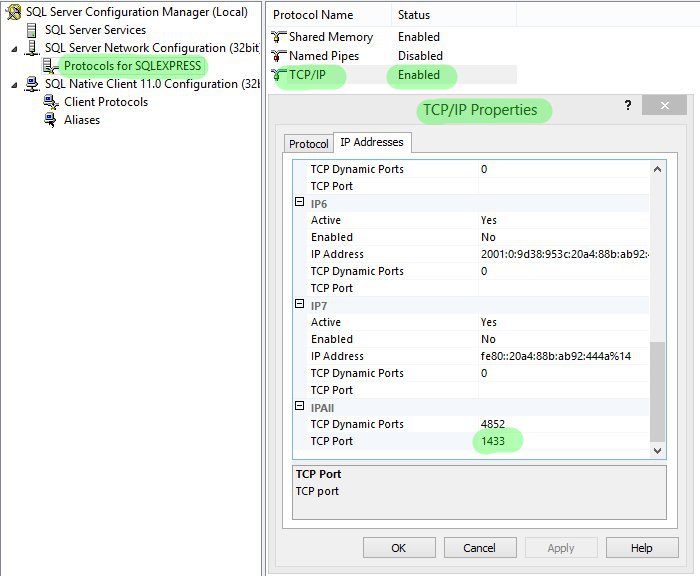This screenshot has height=576, width=700.
Task: Click the IPAll TCP Port value field
Action: coord(560,441)
